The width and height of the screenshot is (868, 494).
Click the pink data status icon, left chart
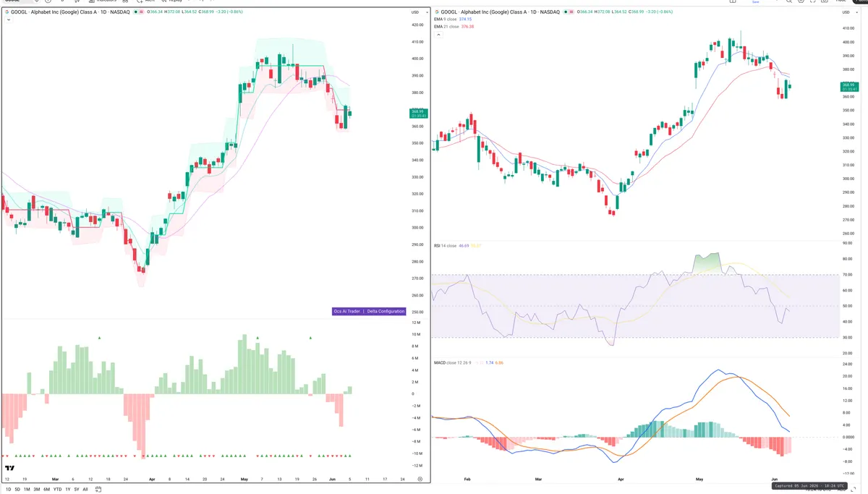pos(142,12)
